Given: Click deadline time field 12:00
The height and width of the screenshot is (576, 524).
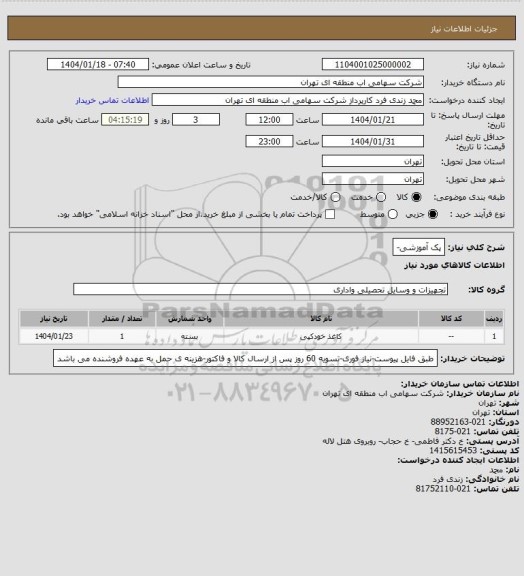Looking at the screenshot, I should tap(269, 120).
